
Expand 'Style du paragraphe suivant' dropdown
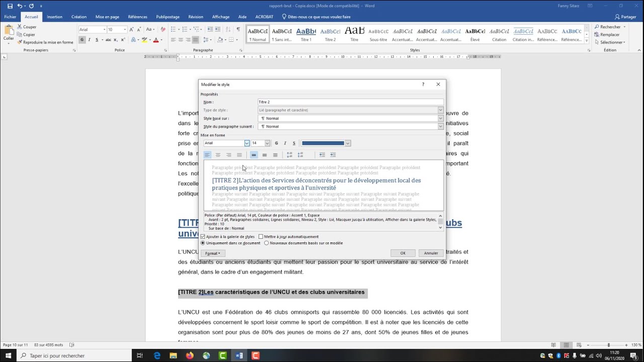pyautogui.click(x=440, y=126)
